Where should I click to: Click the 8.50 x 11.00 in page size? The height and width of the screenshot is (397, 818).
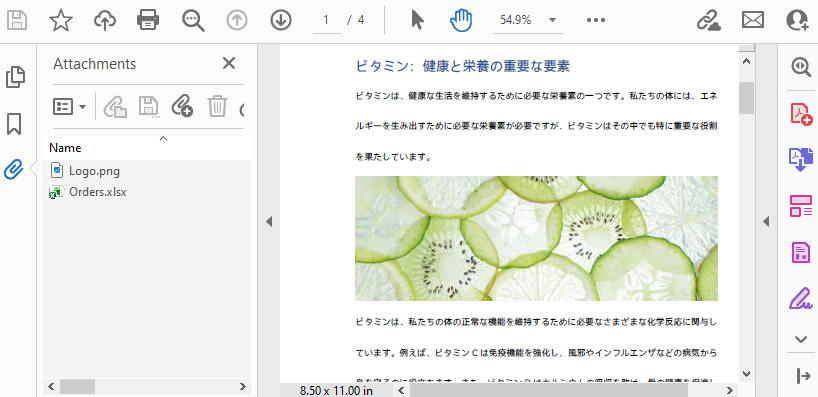tap(336, 391)
